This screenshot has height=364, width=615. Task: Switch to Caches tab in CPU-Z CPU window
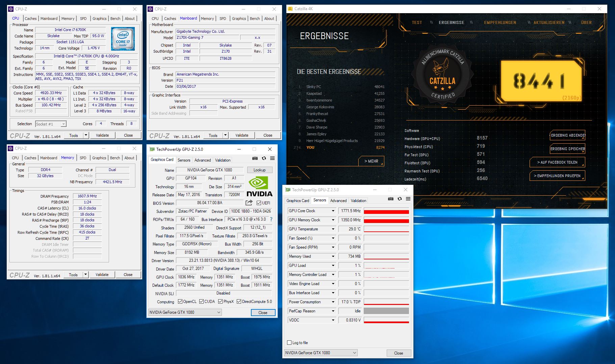[30, 19]
